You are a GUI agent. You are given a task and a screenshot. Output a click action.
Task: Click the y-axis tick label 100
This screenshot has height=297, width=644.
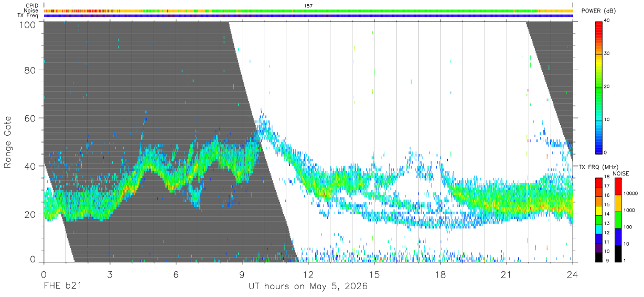pyautogui.click(x=28, y=24)
